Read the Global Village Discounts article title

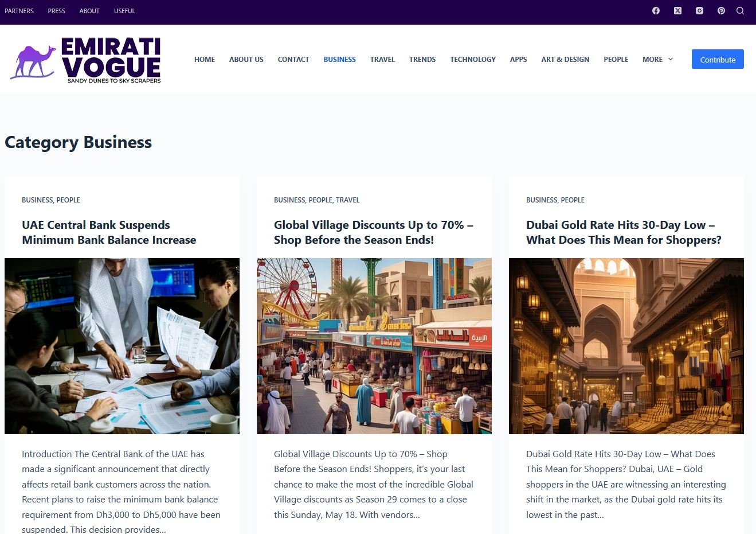point(373,232)
